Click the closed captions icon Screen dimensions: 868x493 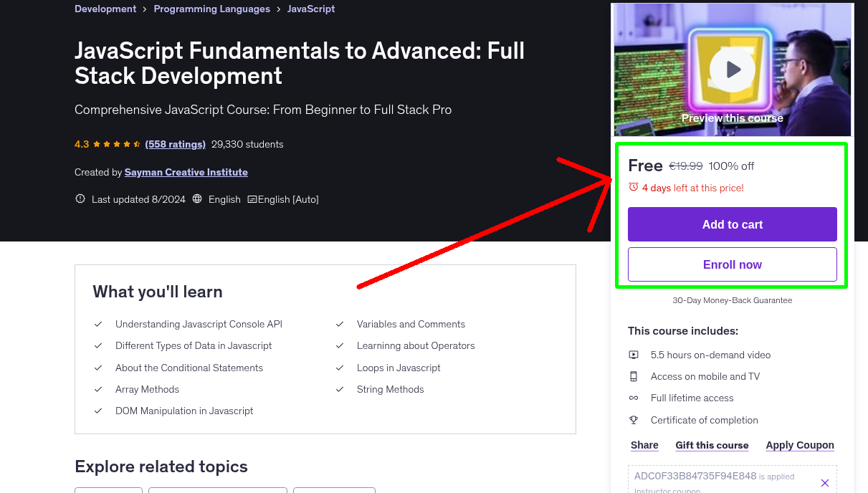[252, 199]
